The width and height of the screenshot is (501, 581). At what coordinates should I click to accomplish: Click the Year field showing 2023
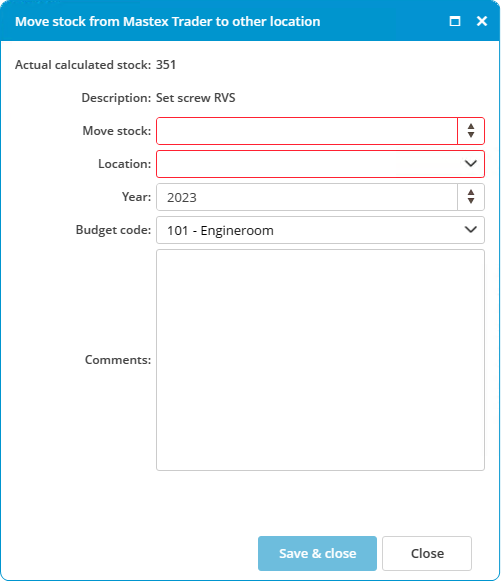(x=307, y=197)
